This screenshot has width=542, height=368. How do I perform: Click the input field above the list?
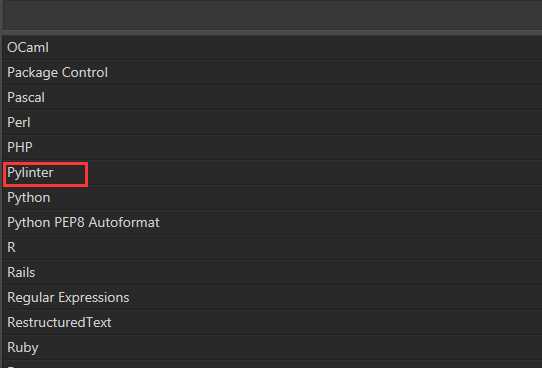[272, 14]
